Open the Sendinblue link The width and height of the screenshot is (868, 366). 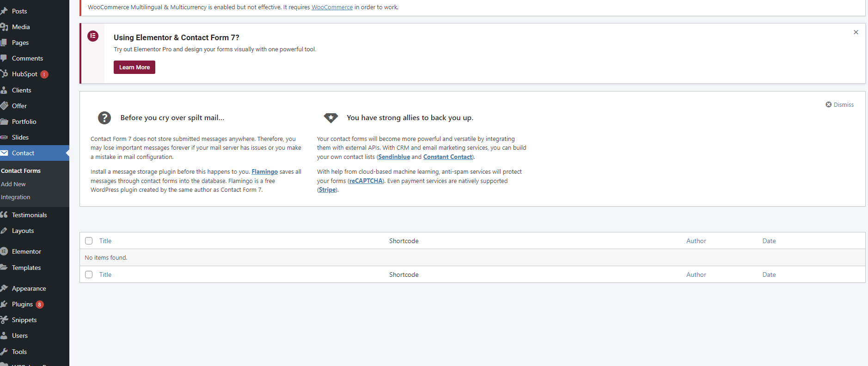point(394,157)
